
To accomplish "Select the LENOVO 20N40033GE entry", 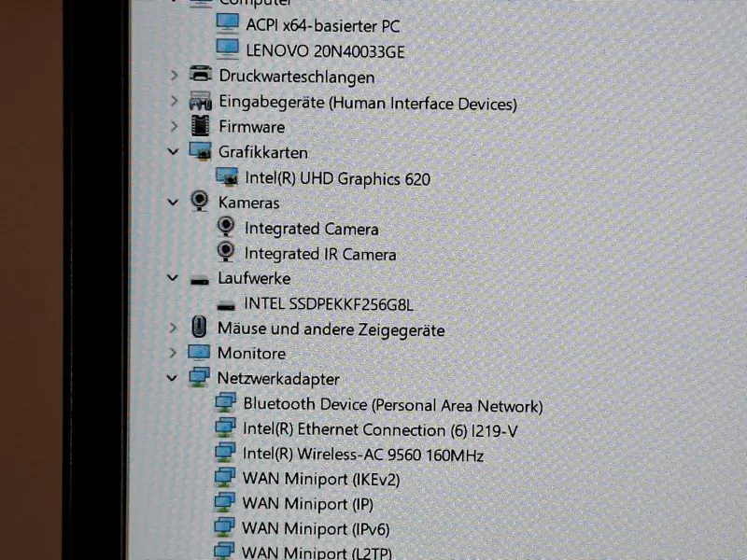I will [x=325, y=51].
